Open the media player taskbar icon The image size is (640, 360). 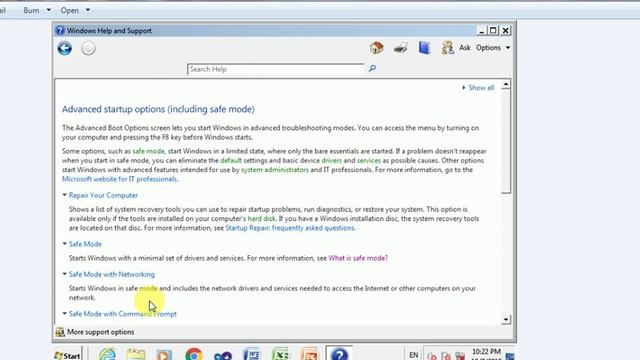click(164, 354)
